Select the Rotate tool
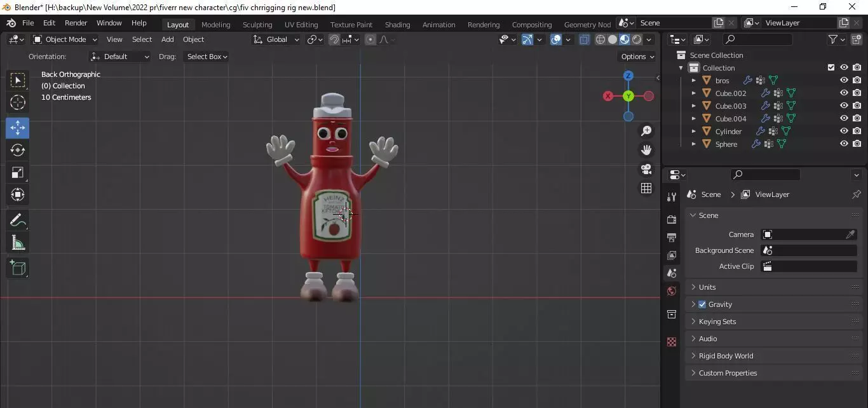 18,150
